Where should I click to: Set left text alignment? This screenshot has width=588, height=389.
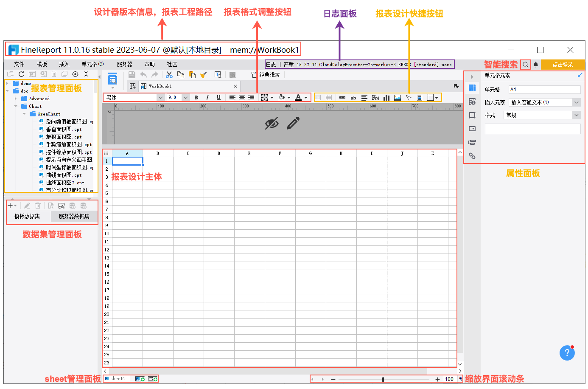tap(232, 98)
